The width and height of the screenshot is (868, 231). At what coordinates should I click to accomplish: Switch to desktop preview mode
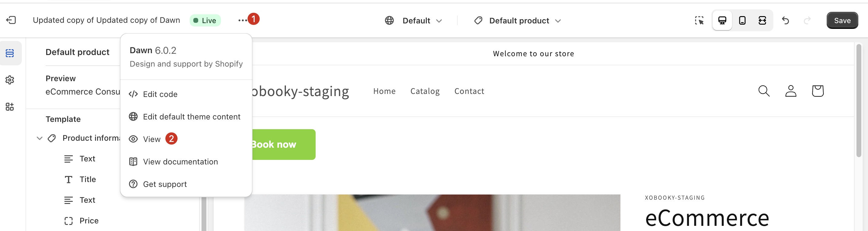tap(722, 21)
